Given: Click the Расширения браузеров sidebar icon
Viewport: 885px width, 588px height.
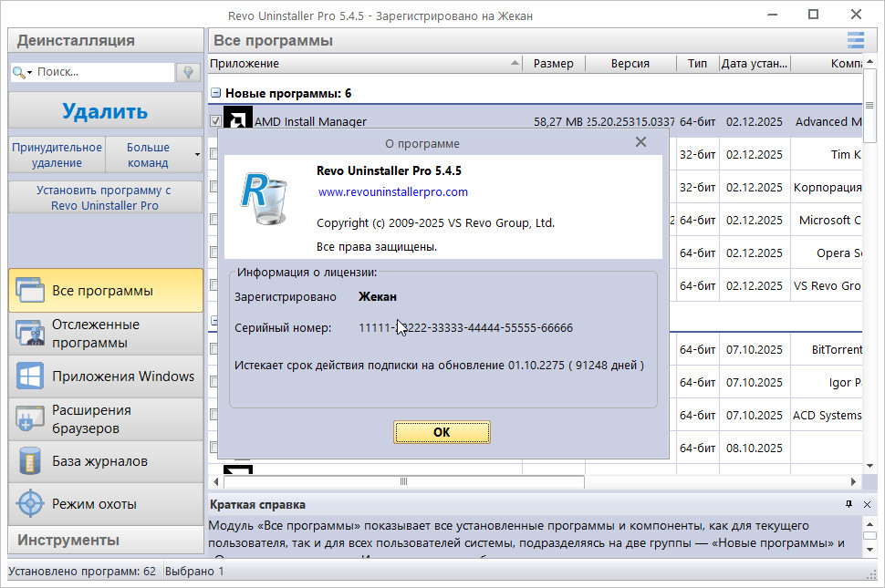Looking at the screenshot, I should 29,419.
